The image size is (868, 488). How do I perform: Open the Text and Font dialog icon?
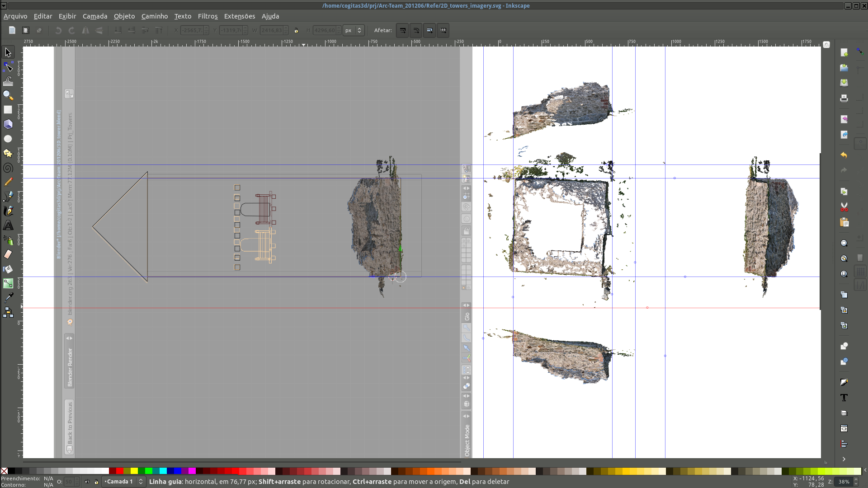(844, 398)
